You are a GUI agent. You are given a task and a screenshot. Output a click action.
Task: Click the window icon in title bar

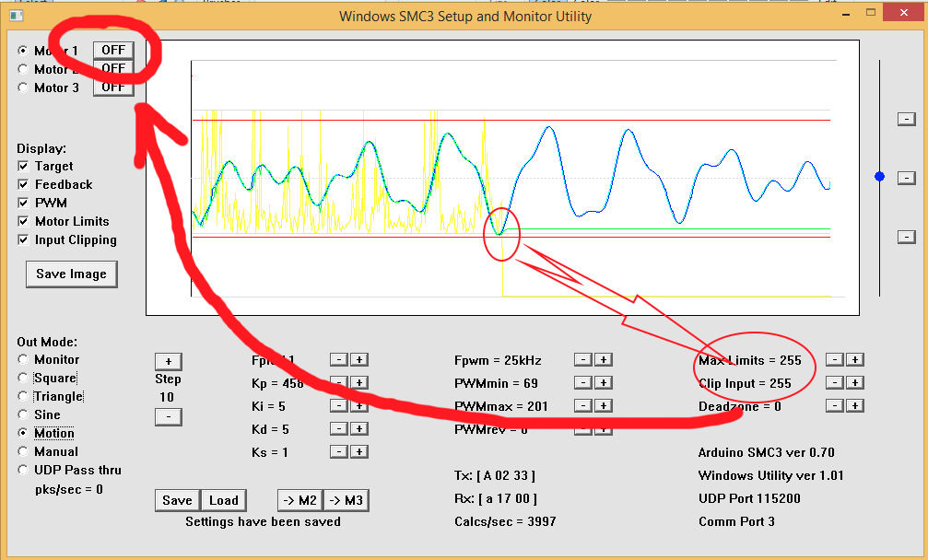pos(17,16)
